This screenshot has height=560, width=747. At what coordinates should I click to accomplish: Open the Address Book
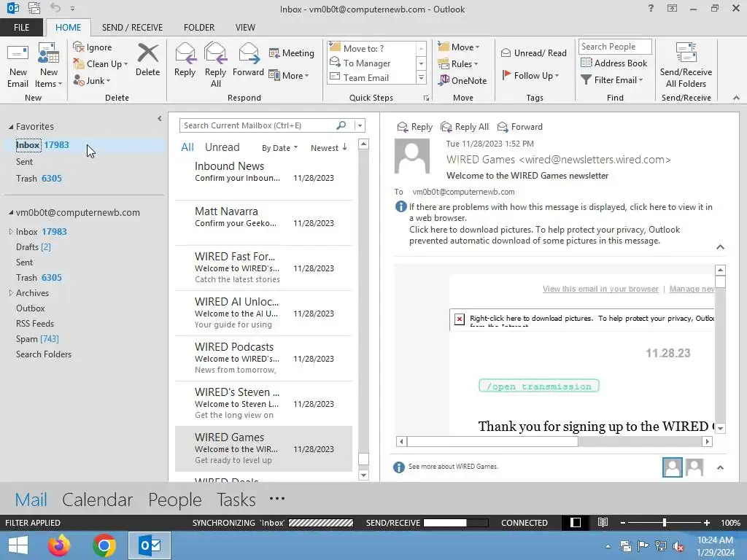click(x=614, y=63)
